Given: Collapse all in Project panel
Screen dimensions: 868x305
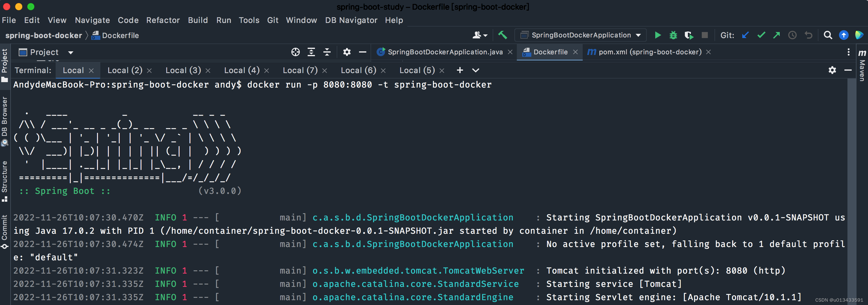Looking at the screenshot, I should tap(327, 52).
